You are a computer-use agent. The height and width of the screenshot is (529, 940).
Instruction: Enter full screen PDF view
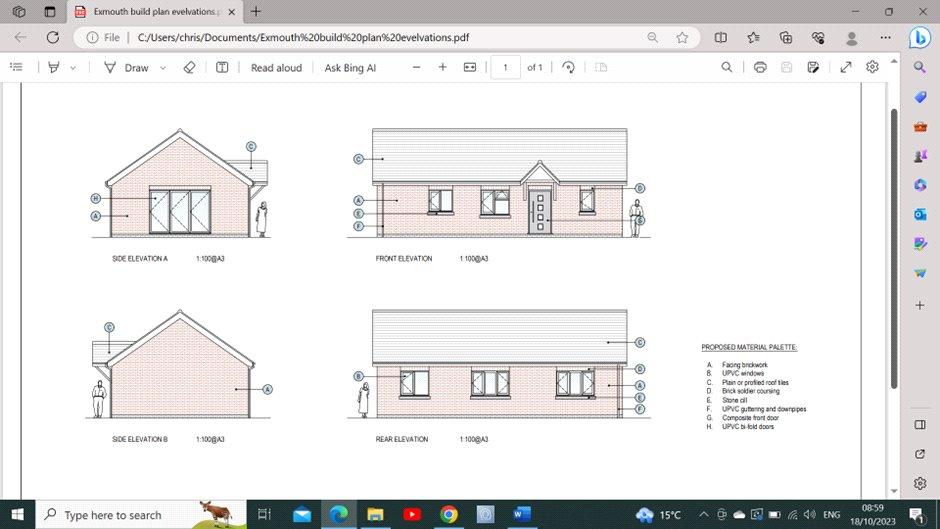coord(846,67)
